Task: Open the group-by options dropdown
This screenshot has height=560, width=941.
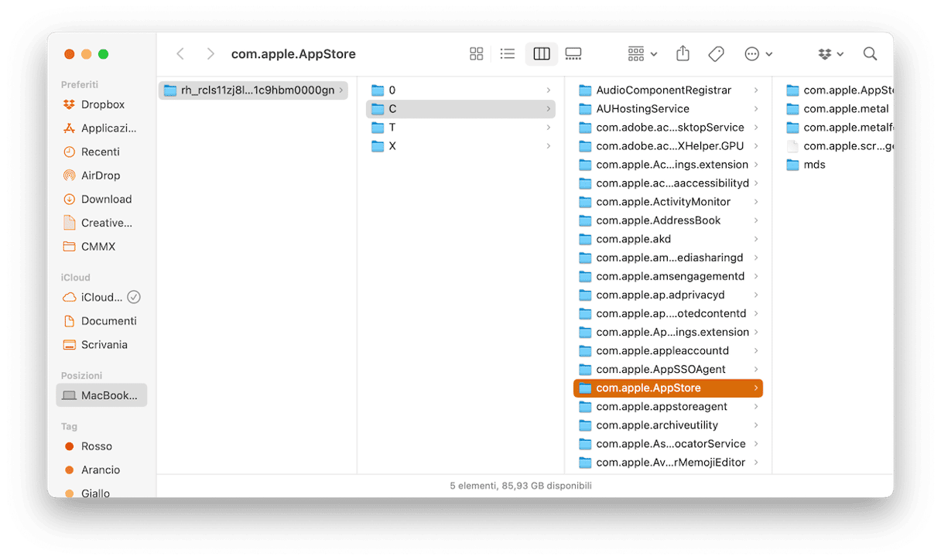Action: point(642,54)
